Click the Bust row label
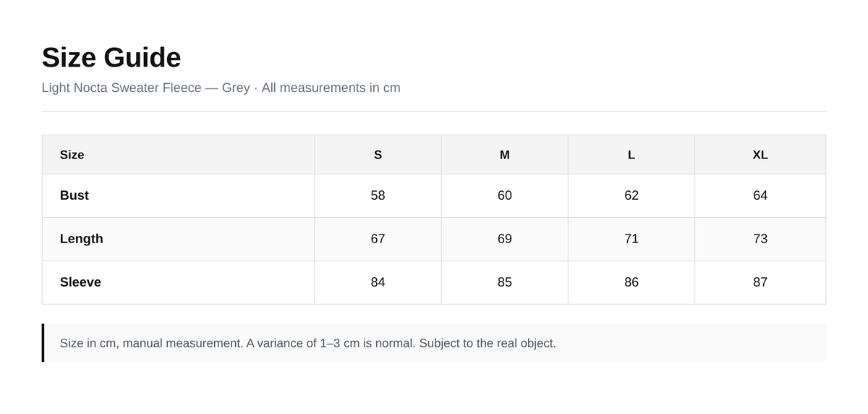868x414 pixels. coord(75,195)
